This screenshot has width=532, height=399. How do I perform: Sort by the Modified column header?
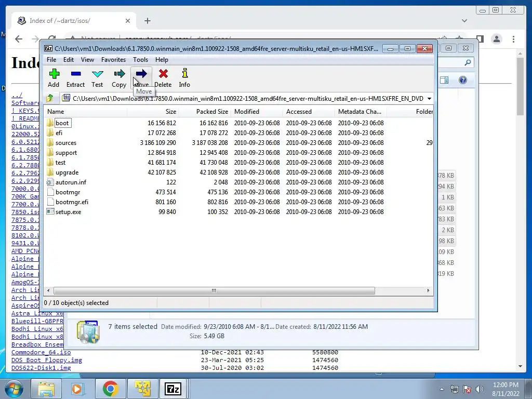click(x=257, y=112)
